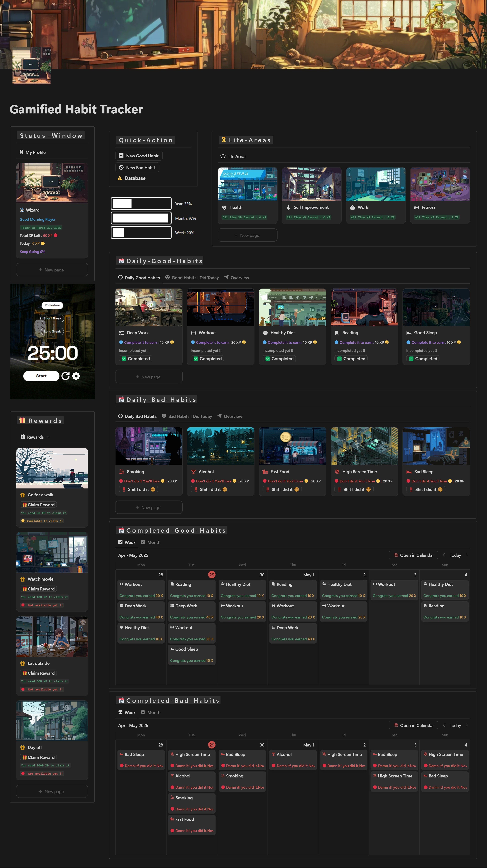Image resolution: width=487 pixels, height=868 pixels.
Task: Click the Pomodoro reset icon
Action: point(65,376)
